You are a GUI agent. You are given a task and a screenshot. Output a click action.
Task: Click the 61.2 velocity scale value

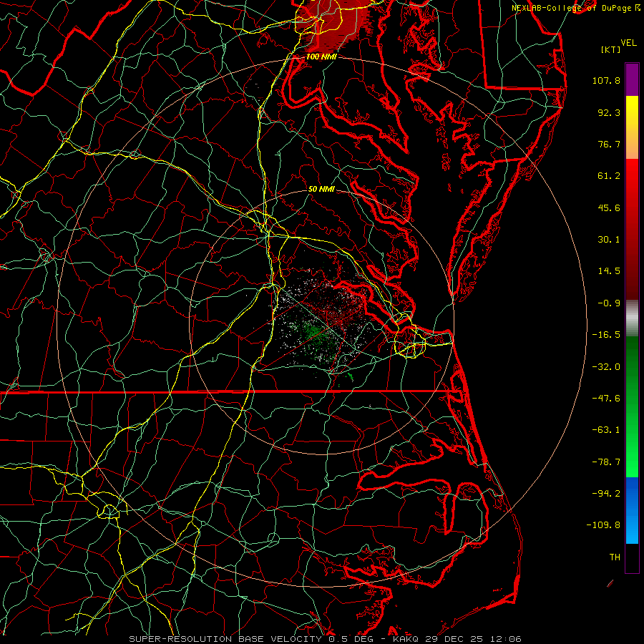coord(609,176)
